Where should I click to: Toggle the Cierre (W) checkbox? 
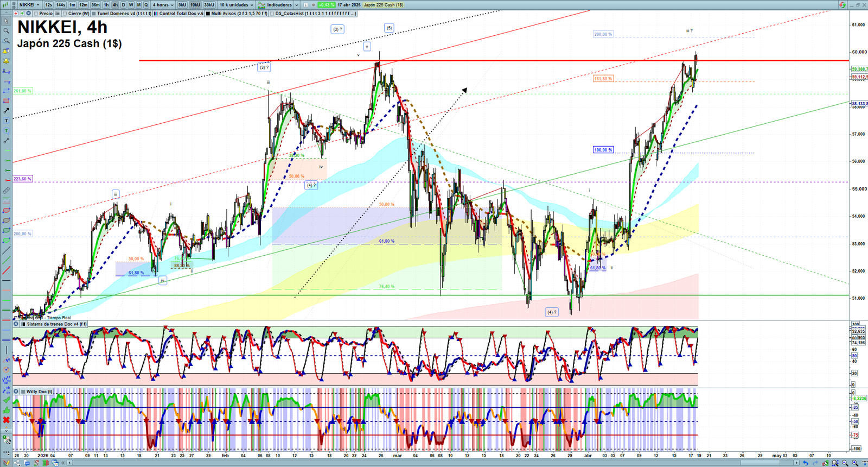[x=65, y=14]
